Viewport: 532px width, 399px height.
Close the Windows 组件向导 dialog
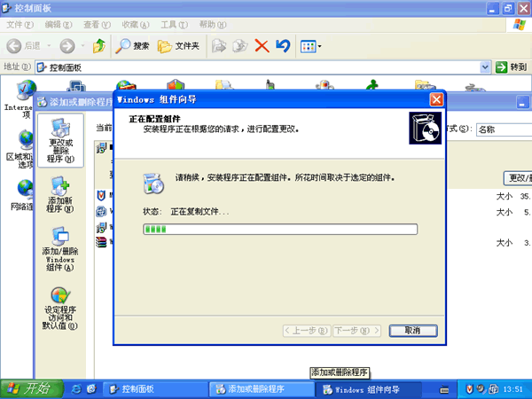(436, 99)
